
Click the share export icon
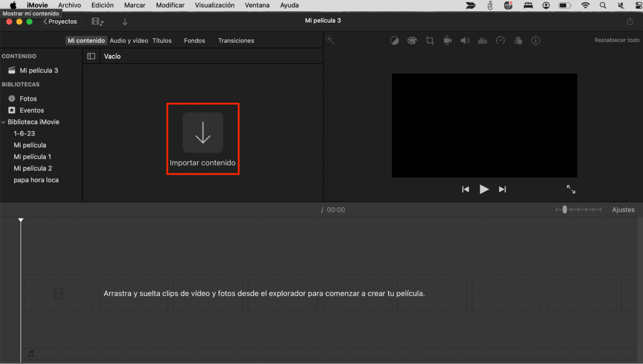coord(630,21)
